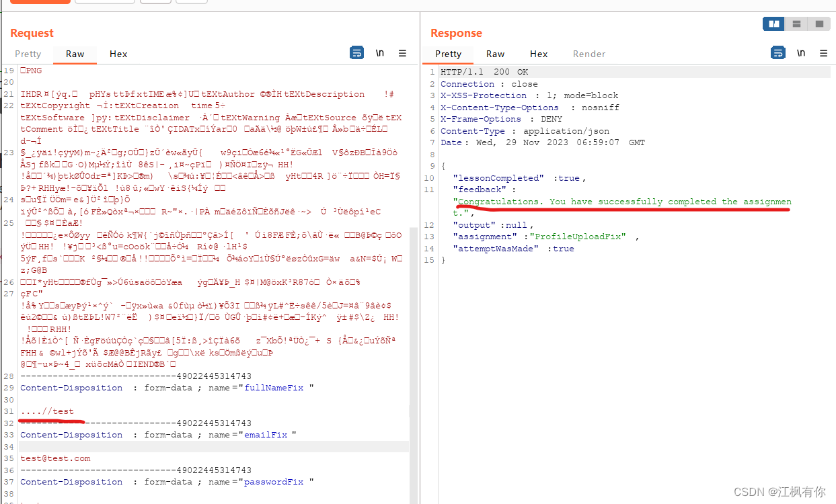Switch to the Pretty tab of the Request
Viewport: 836px width, 504px height.
click(x=28, y=54)
